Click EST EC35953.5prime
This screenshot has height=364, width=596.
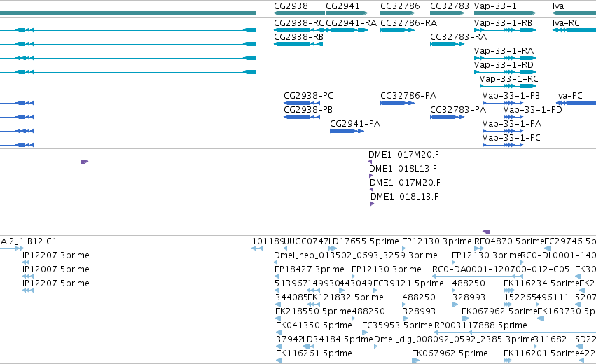coord(397,325)
